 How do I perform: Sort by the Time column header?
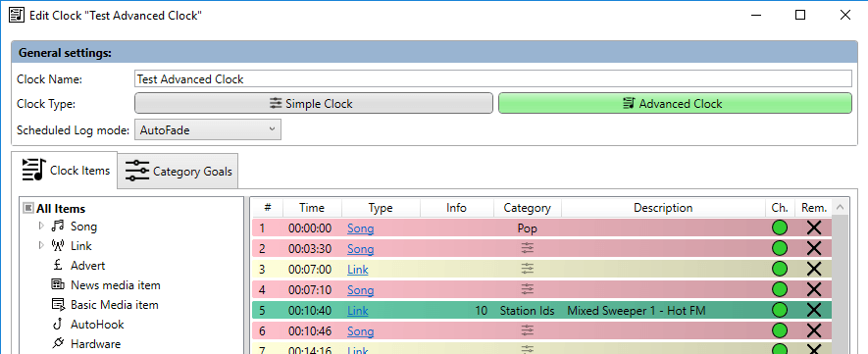tap(312, 208)
